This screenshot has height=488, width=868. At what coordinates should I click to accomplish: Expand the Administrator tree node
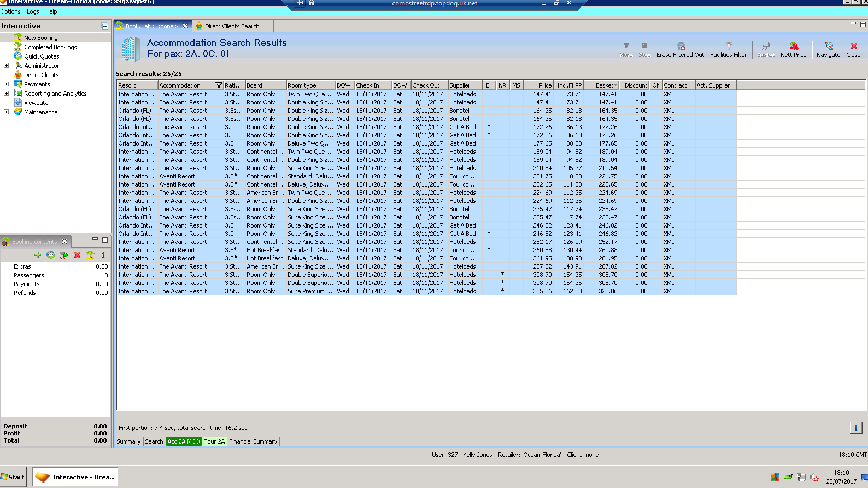pos(6,66)
